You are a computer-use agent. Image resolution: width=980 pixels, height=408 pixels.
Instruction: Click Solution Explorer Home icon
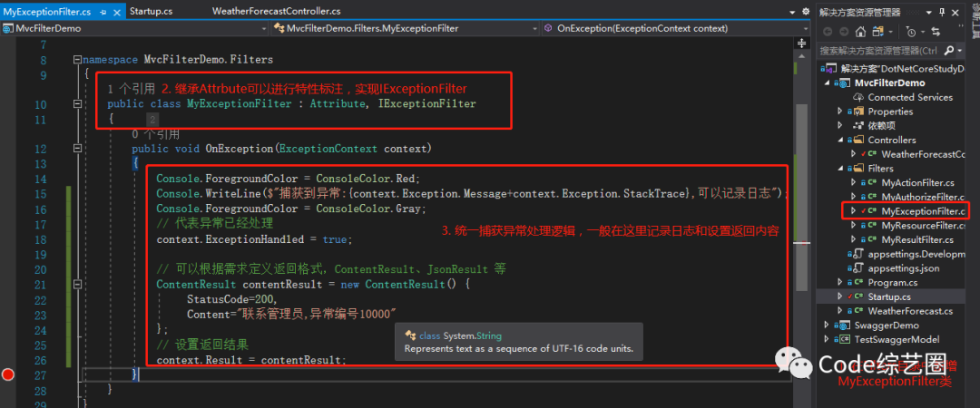tap(860, 31)
